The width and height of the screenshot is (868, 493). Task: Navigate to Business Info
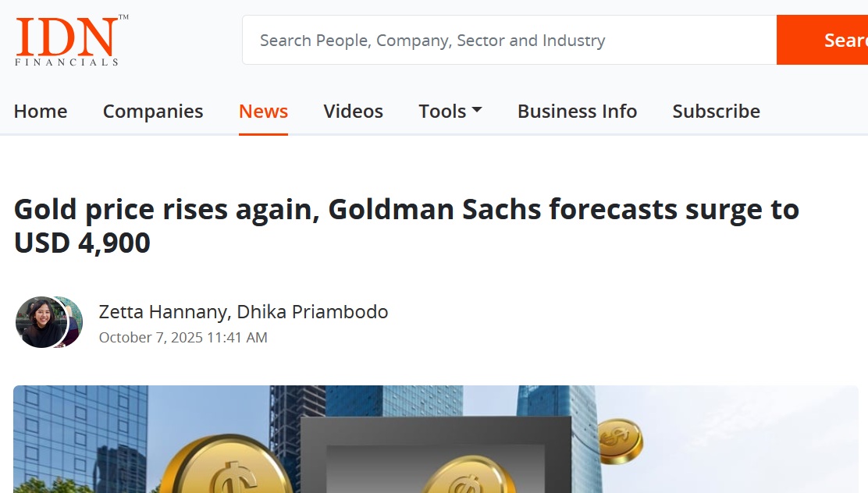577,112
